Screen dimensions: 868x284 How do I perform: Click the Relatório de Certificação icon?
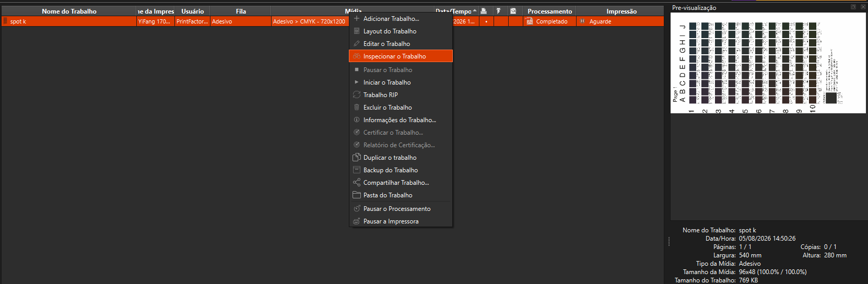pyautogui.click(x=357, y=145)
